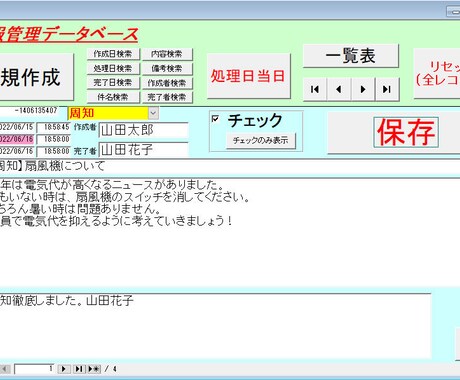Click the 内容検索 button
This screenshot has width=460, height=380.
click(x=167, y=54)
